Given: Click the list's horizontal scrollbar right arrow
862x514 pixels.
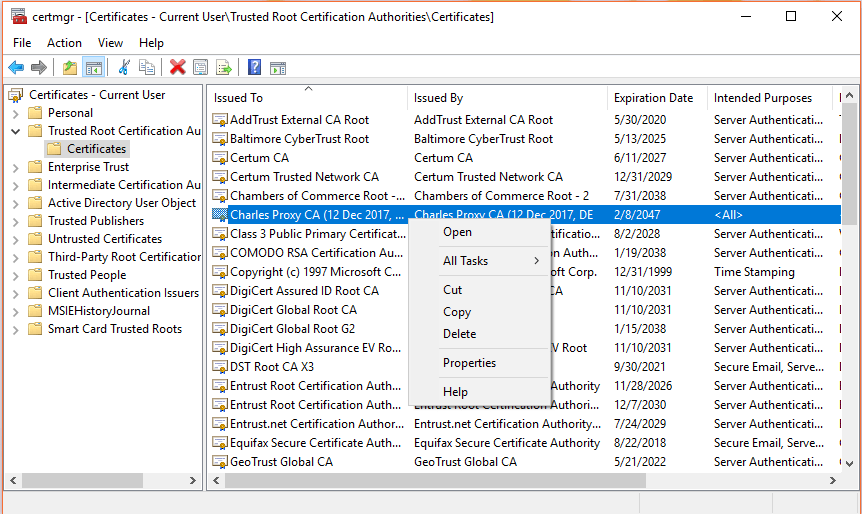Looking at the screenshot, I should tap(833, 480).
